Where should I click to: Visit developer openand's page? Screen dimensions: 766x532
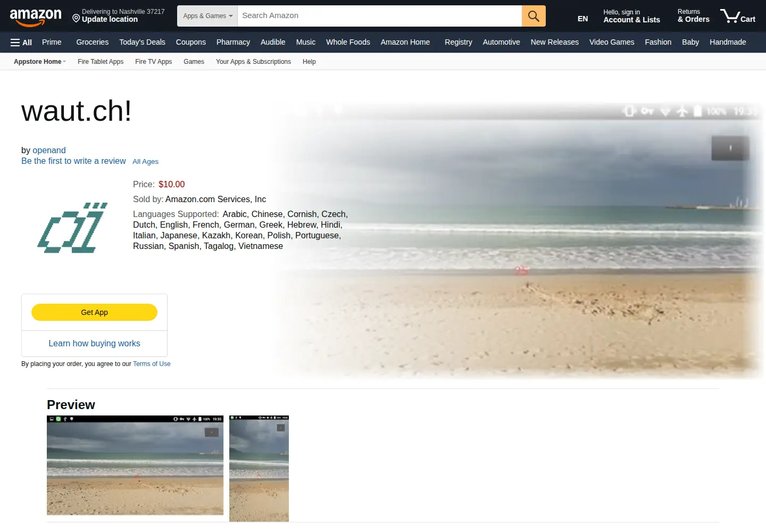coord(49,151)
